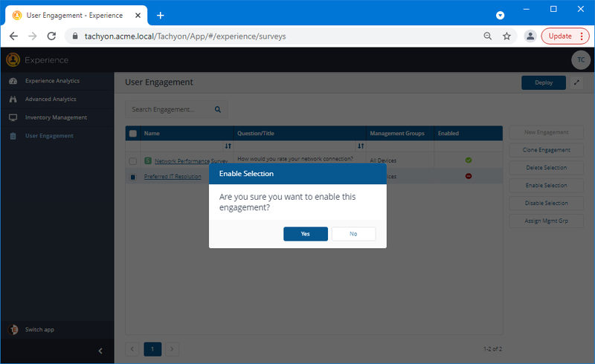Click the Inventory Management monitor icon
Screen dimensions: 595x364
13,117
